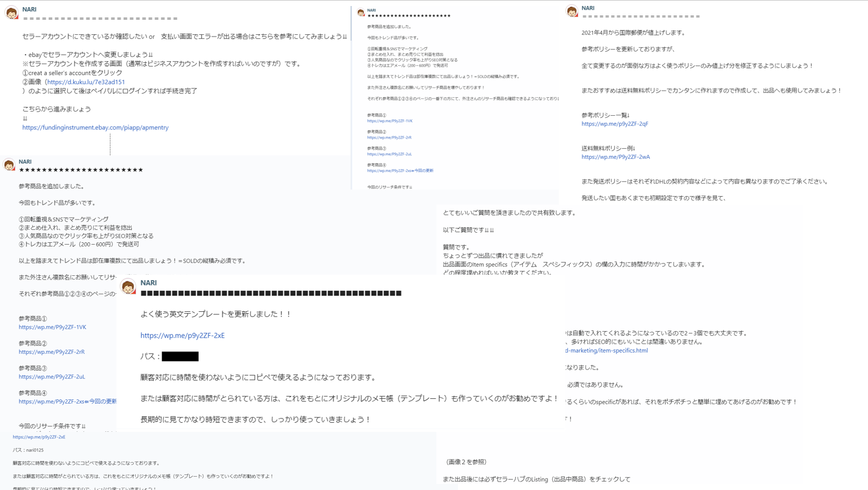Click NARI avatar beside the 2021年4月 postage message

tap(572, 11)
